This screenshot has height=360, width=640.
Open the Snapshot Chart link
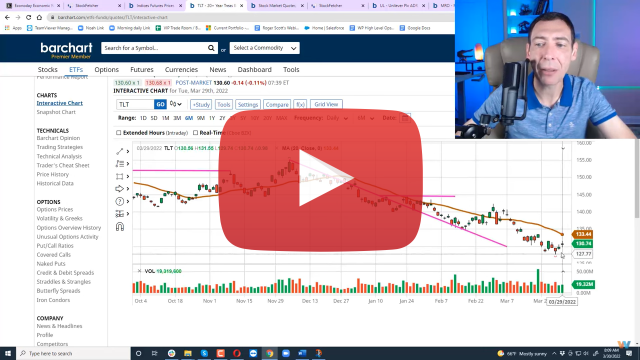click(x=56, y=112)
